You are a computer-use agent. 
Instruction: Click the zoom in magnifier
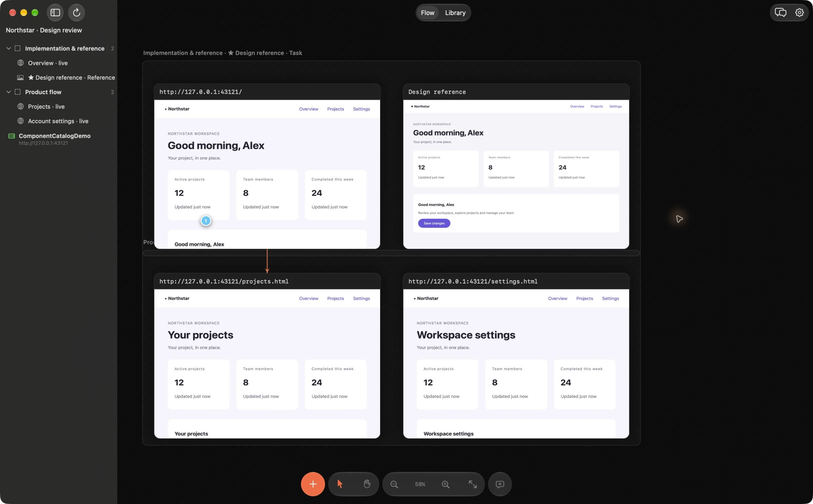[x=445, y=484]
